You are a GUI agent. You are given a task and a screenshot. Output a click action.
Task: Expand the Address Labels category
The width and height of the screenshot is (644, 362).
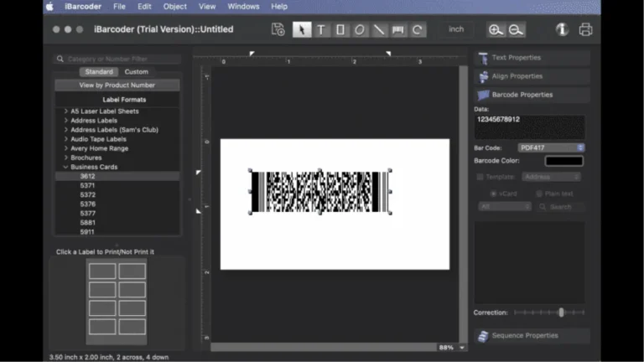click(65, 121)
